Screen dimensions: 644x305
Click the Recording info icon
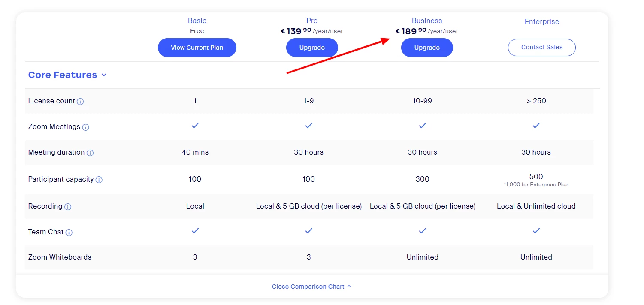[68, 207]
